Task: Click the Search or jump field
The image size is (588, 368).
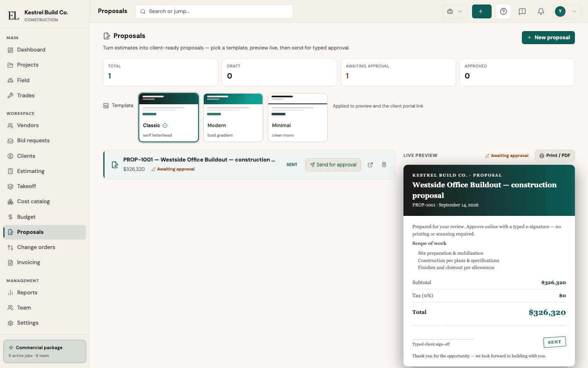Action: click(x=214, y=11)
